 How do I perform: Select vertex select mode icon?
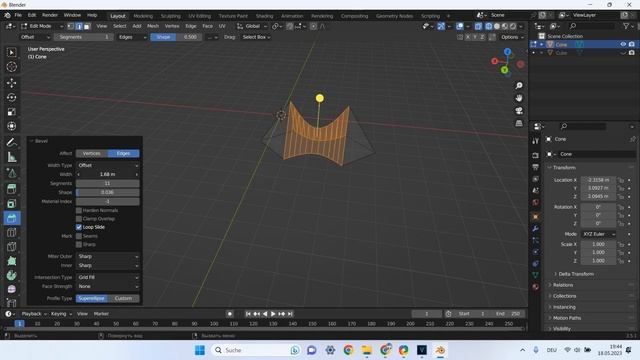[71, 26]
